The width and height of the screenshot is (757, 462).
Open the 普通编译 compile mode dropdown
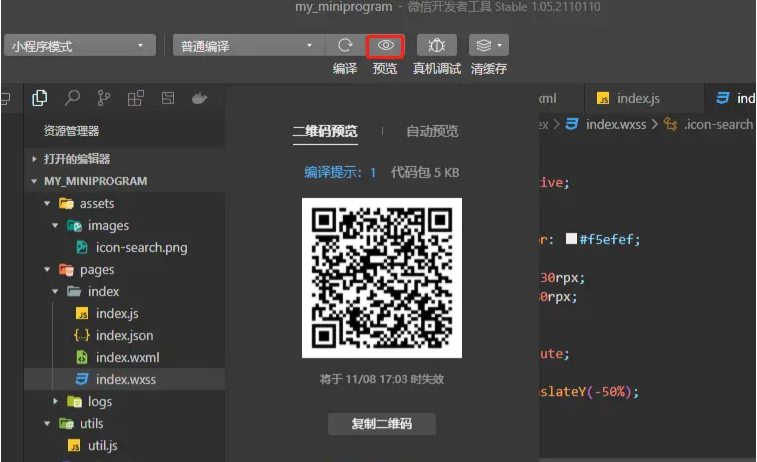tap(249, 45)
